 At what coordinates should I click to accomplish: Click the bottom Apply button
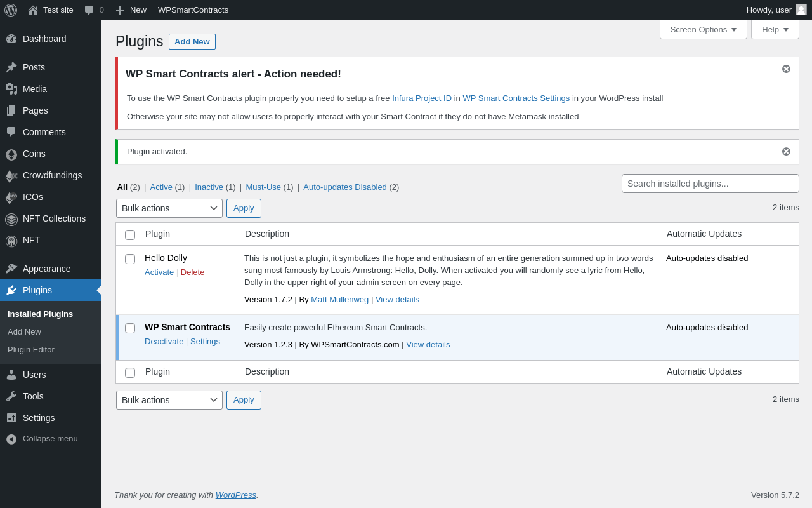[x=244, y=400]
